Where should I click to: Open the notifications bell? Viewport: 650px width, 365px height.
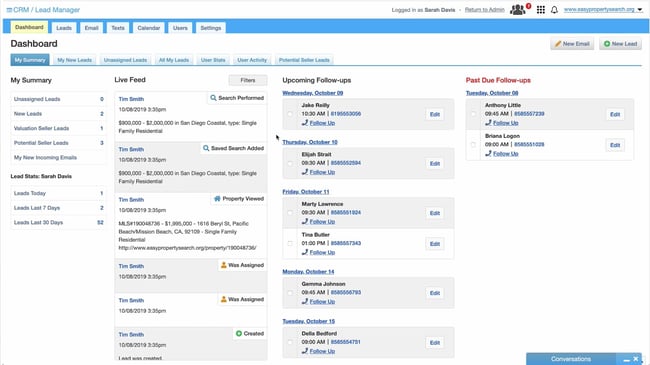[x=554, y=10]
